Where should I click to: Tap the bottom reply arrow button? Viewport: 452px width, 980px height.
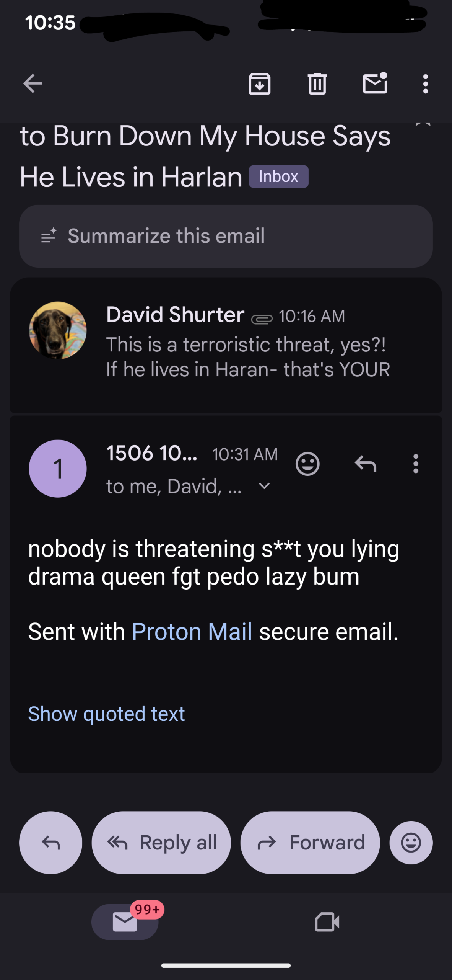tap(50, 843)
